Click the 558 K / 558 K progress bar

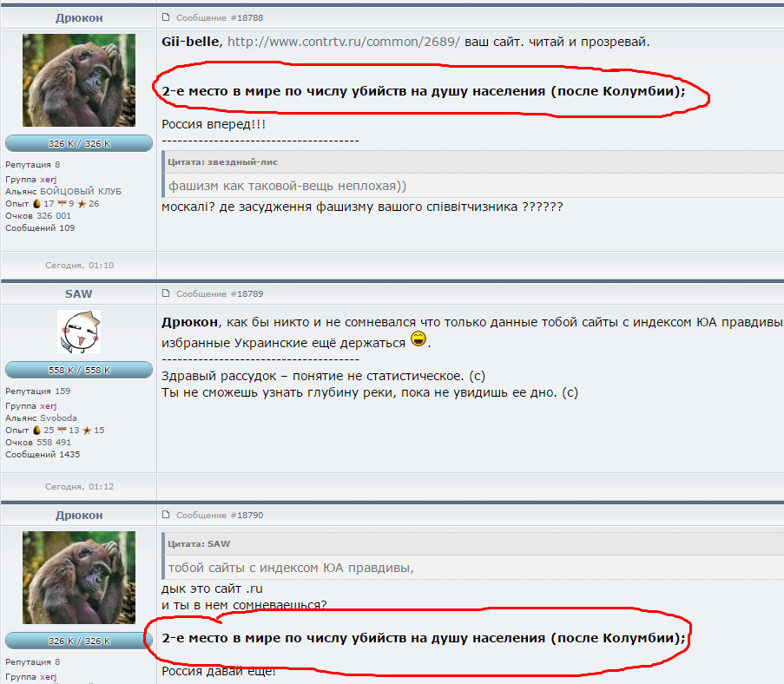click(79, 370)
